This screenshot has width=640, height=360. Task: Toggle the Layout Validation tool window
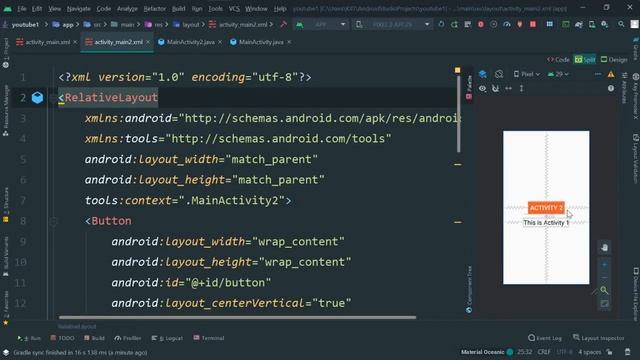pyautogui.click(x=636, y=159)
